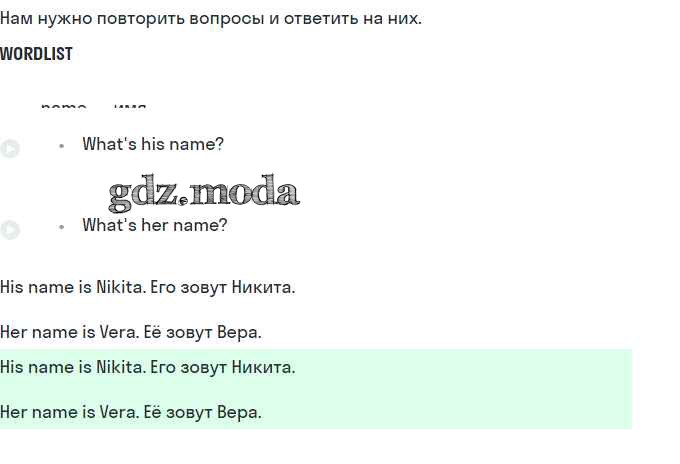The image size is (680, 464).
Task: Click the Russian instruction sentence at the top
Action: (x=211, y=18)
